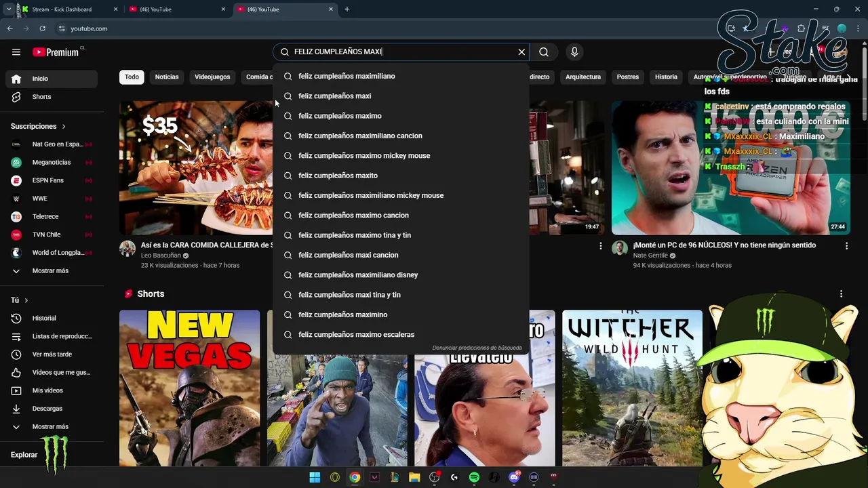This screenshot has width=868, height=488.
Task: Open Mis videos in sidebar
Action: [52, 390]
